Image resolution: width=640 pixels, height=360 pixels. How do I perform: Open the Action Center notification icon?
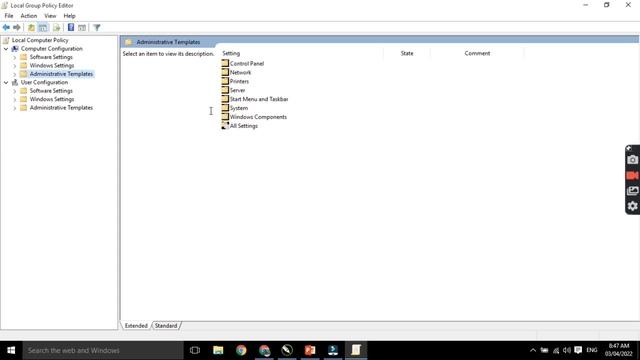(578, 350)
